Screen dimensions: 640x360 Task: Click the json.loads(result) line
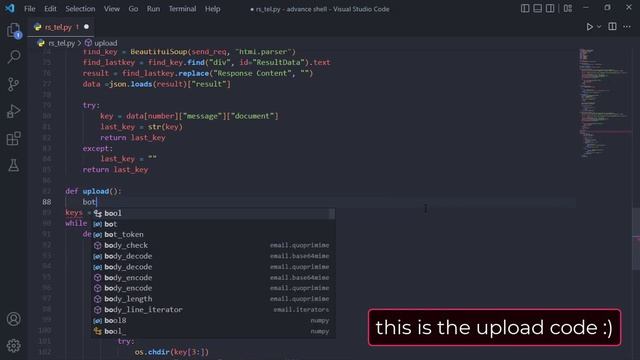tap(156, 84)
